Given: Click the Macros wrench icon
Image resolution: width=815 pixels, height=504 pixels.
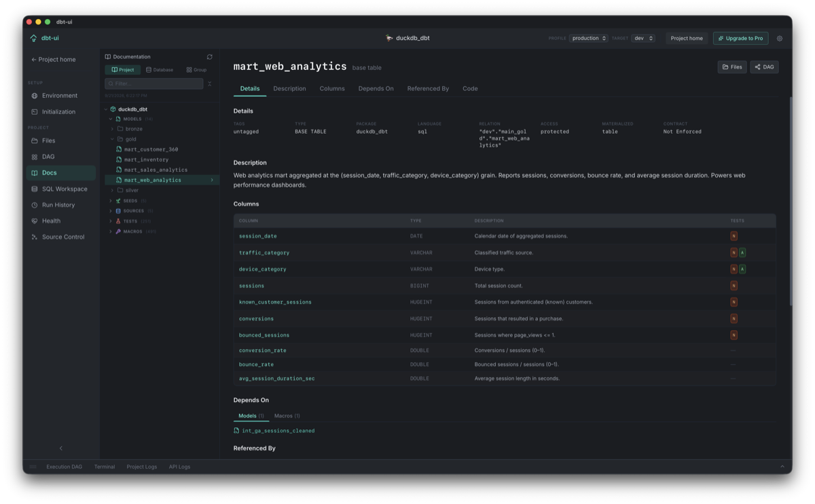Looking at the screenshot, I should (118, 232).
